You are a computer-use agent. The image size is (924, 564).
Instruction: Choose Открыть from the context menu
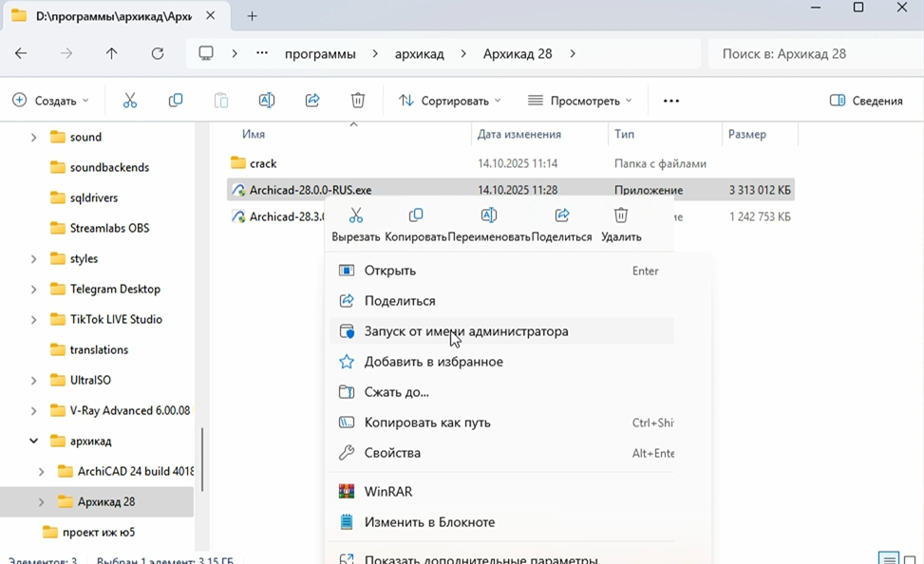pyautogui.click(x=501, y=271)
